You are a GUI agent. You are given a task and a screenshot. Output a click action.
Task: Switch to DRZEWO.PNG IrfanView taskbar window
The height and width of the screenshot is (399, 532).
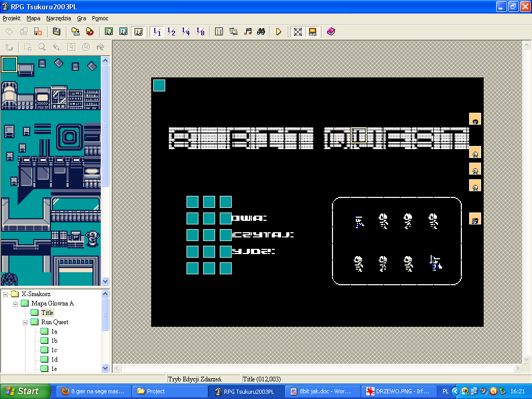397,392
